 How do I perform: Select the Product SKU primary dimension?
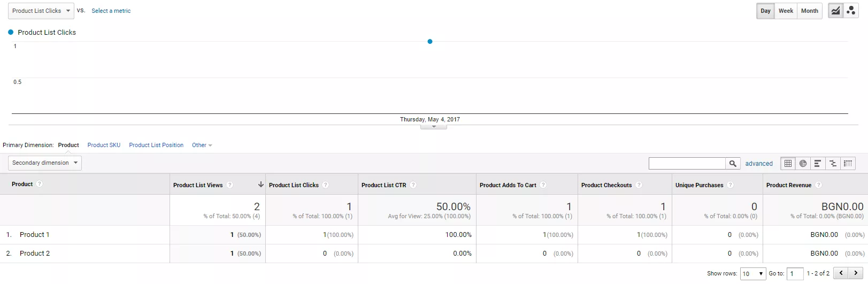(x=104, y=145)
